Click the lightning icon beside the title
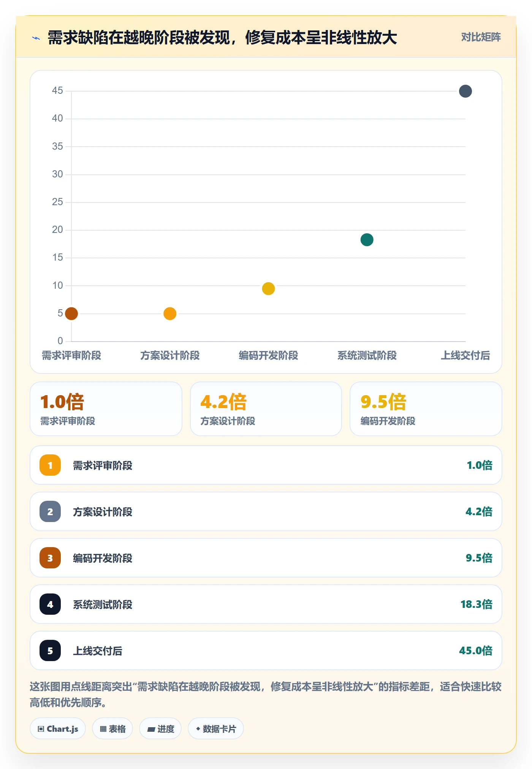 [x=36, y=38]
